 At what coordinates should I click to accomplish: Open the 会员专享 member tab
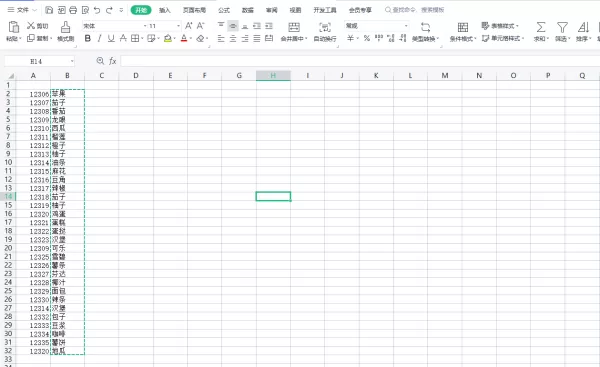pos(360,10)
